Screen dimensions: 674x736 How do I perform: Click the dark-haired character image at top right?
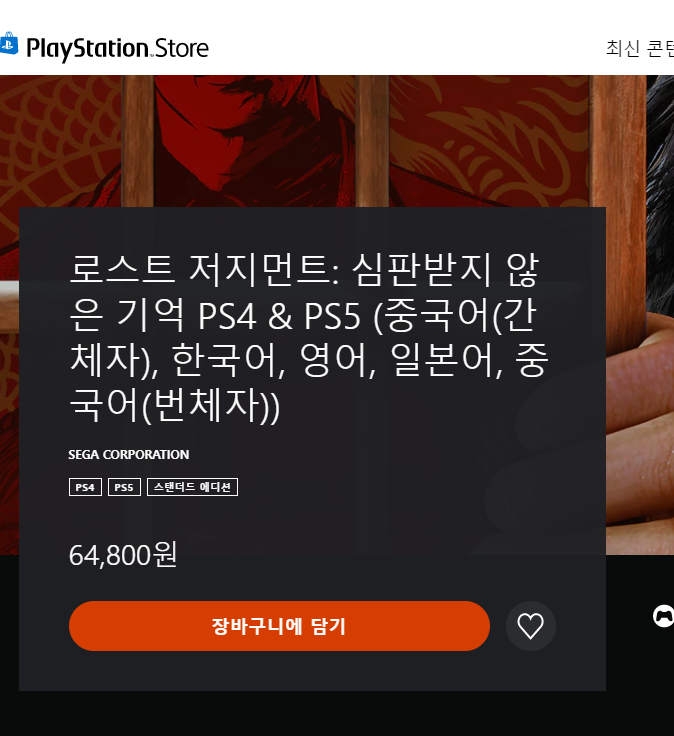660,188
